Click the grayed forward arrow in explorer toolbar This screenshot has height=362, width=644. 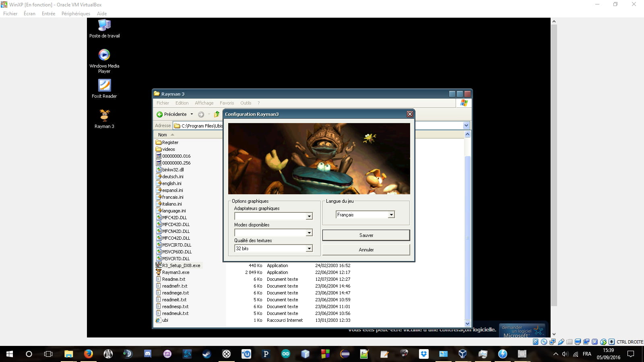pyautogui.click(x=201, y=114)
